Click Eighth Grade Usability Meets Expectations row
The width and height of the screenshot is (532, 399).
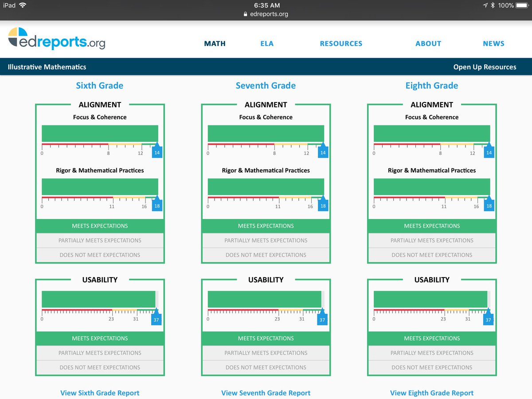coord(432,338)
